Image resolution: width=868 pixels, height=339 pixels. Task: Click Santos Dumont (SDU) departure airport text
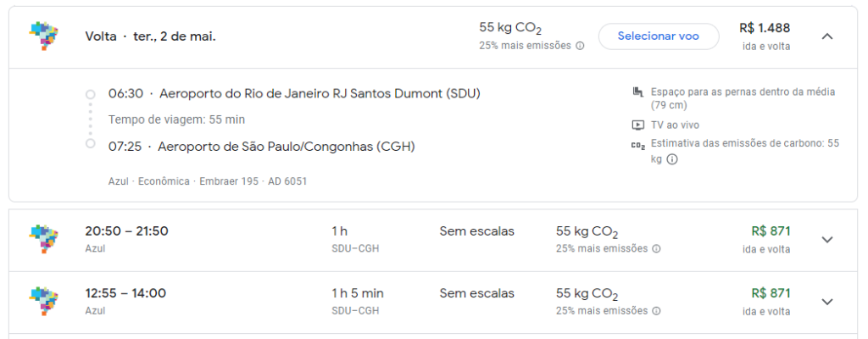pyautogui.click(x=320, y=93)
